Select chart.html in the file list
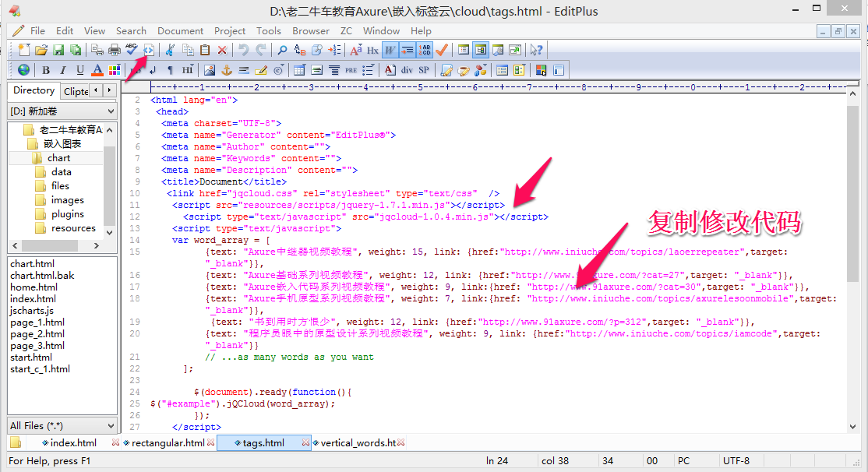Image resolution: width=868 pixels, height=472 pixels. (x=32, y=264)
